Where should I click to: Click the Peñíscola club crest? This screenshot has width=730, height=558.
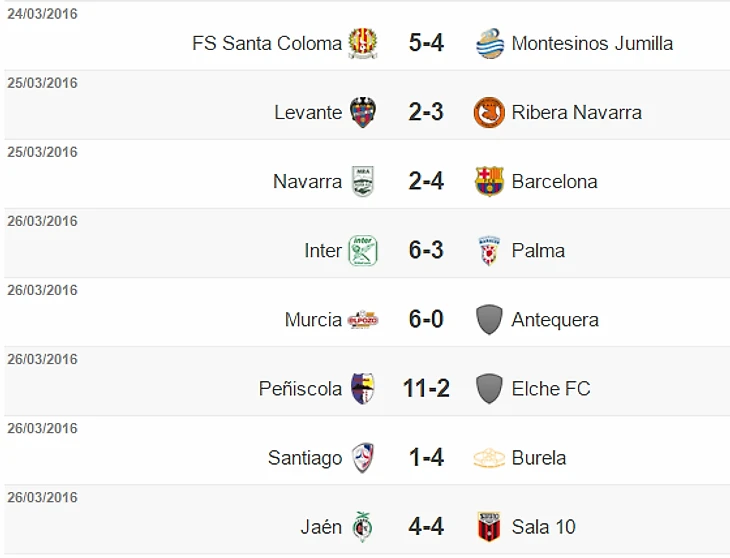(362, 389)
